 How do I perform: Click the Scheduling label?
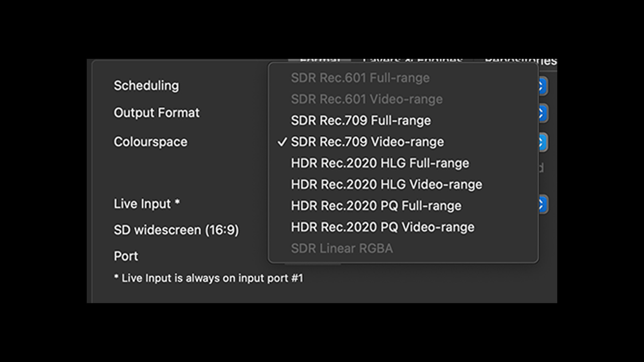146,86
